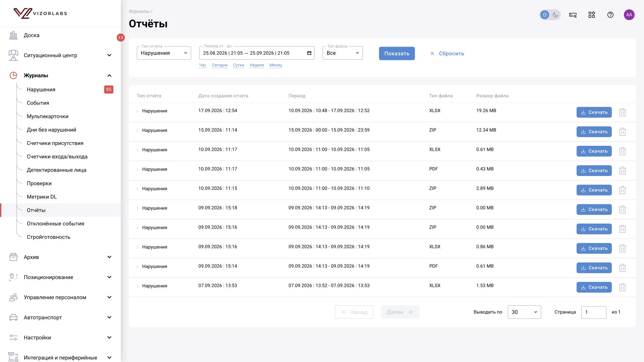Viewport: 644px width, 362px height.
Task: Open Мультикарточки in sidebar
Action: (x=48, y=116)
